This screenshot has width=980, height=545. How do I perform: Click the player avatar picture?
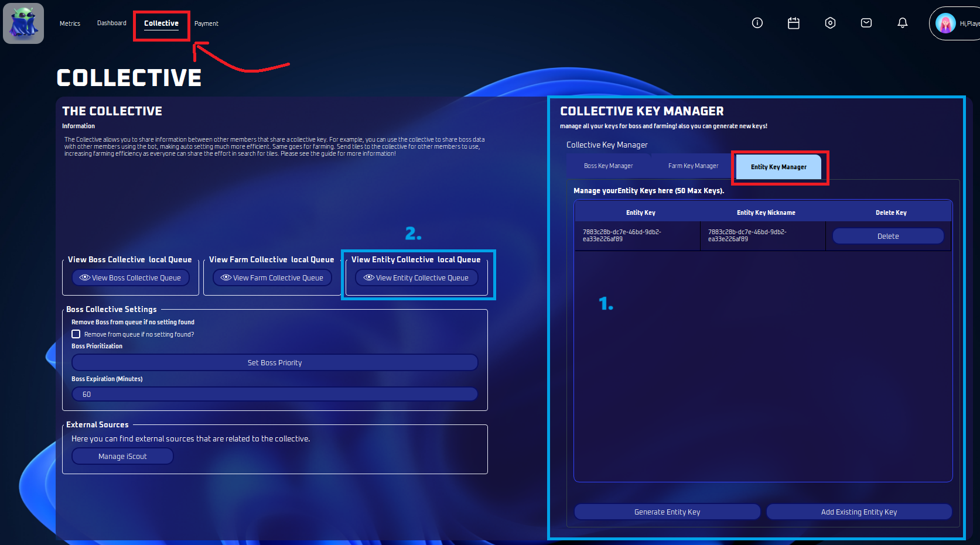click(945, 23)
